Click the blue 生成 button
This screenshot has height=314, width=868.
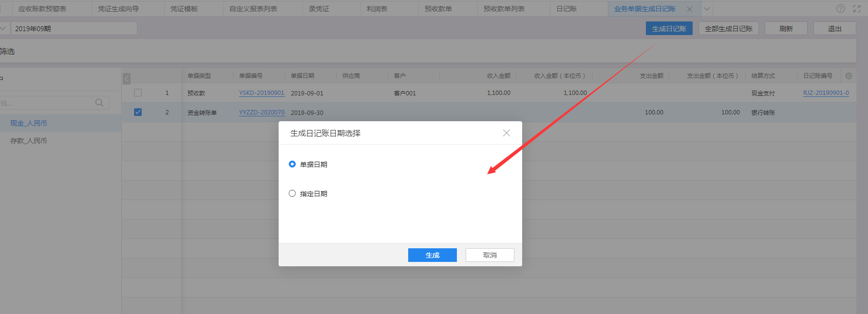[433, 255]
